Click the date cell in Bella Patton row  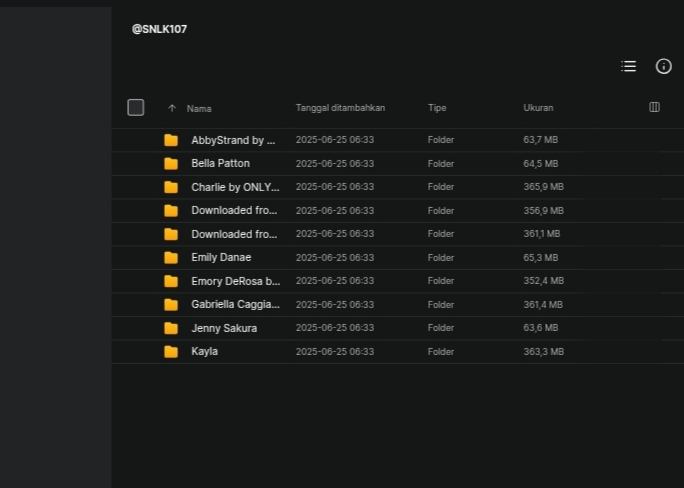tap(335, 164)
